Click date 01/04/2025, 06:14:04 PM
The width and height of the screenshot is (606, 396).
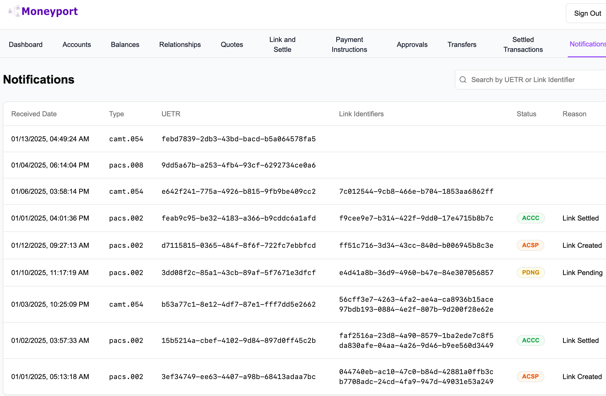pyautogui.click(x=50, y=165)
